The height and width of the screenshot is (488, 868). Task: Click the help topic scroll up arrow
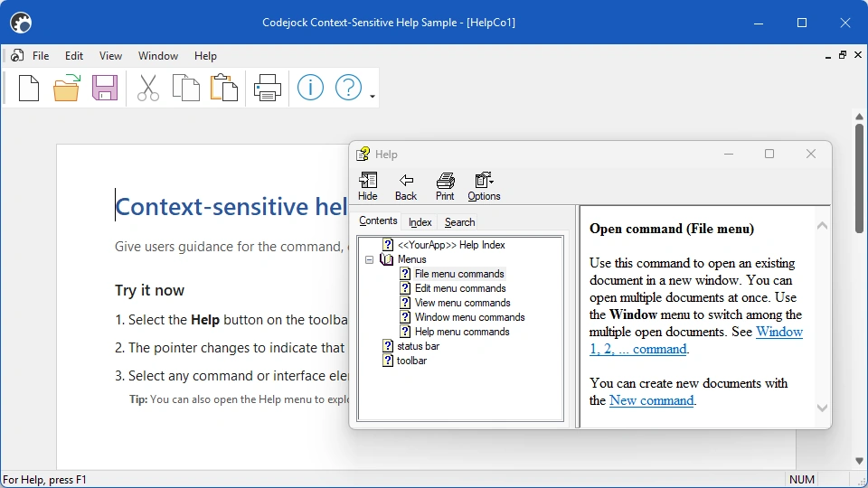pyautogui.click(x=823, y=225)
